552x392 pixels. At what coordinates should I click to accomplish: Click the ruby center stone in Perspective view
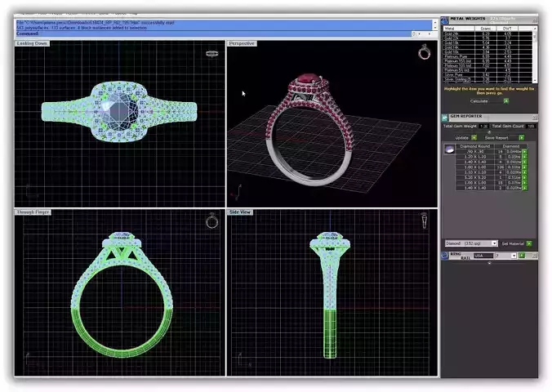coord(309,79)
